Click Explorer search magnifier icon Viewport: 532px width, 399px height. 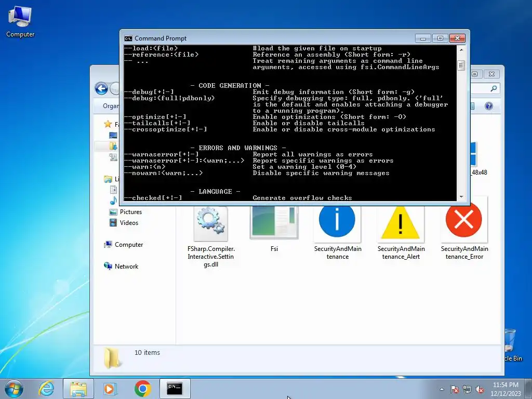coord(494,88)
